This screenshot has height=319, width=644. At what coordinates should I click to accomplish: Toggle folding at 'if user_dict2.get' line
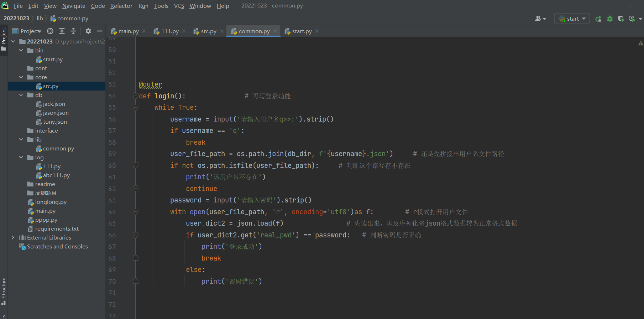[135, 235]
